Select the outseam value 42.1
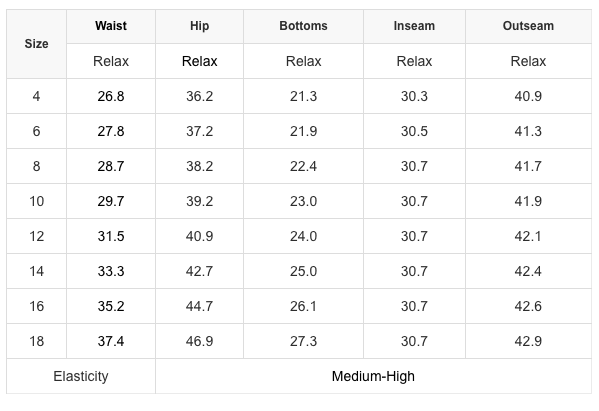 pyautogui.click(x=528, y=236)
